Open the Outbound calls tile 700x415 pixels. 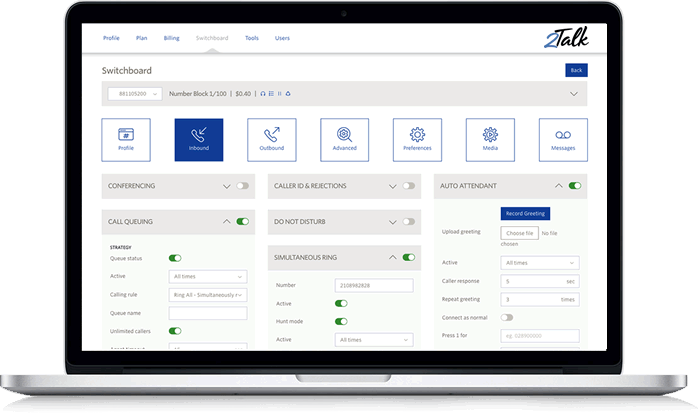click(271, 140)
